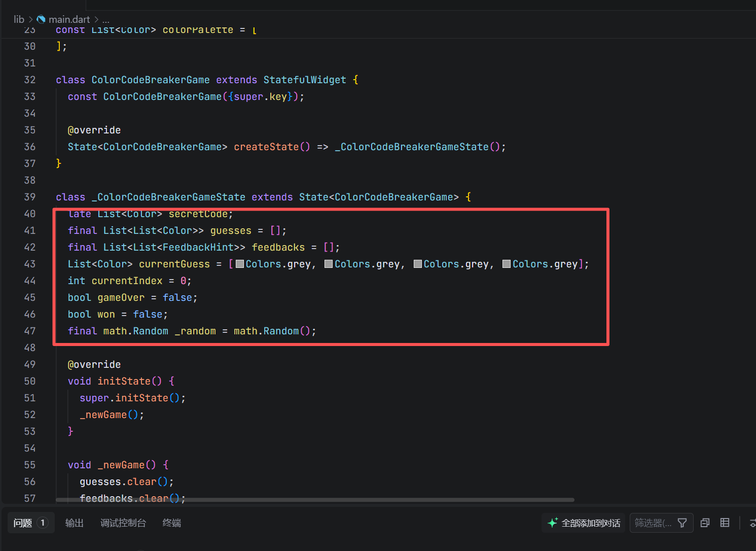Click the first Colors.grey swatch on line 43

point(240,264)
